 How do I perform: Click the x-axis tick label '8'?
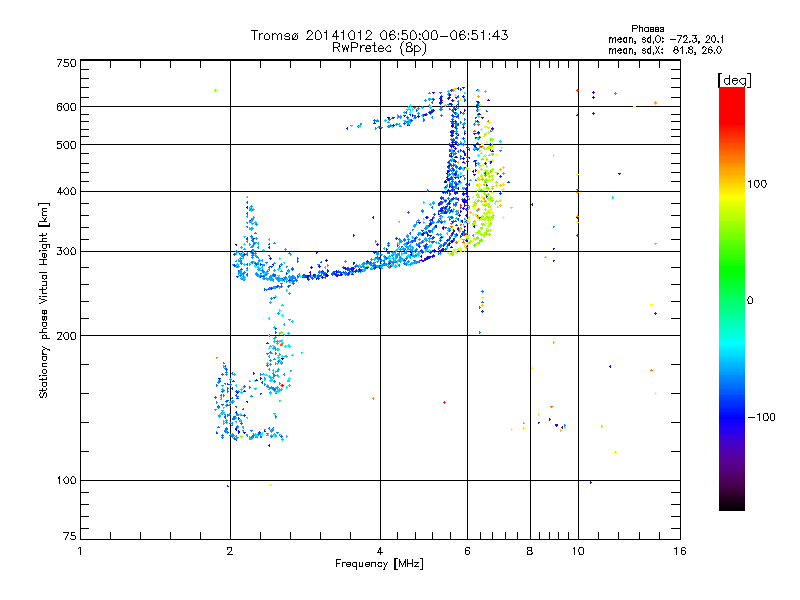(530, 551)
